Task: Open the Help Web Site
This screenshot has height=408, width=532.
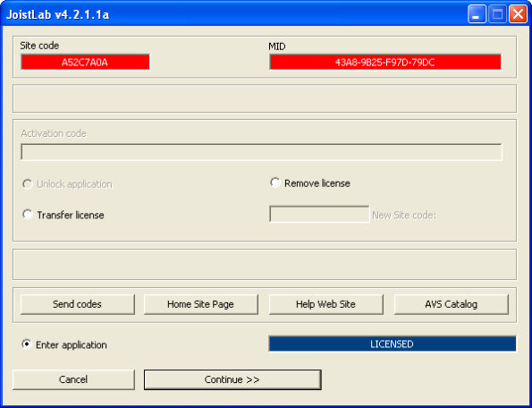Action: tap(326, 304)
